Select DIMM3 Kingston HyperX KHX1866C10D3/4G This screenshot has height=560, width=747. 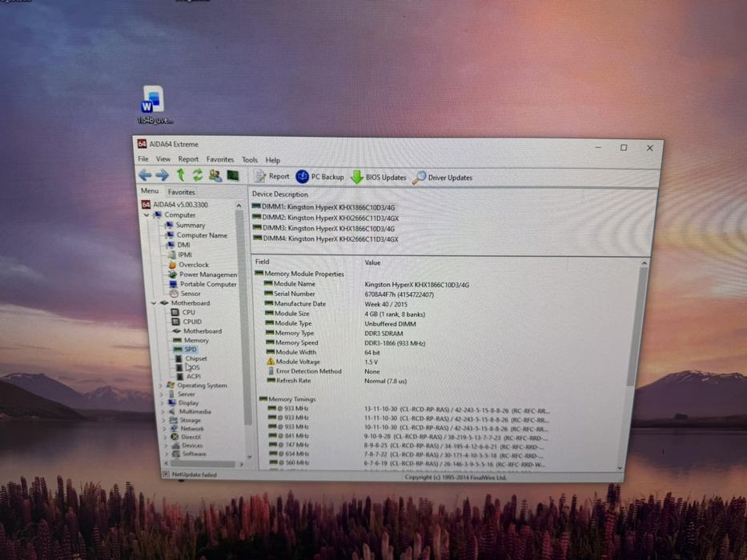pyautogui.click(x=324, y=228)
